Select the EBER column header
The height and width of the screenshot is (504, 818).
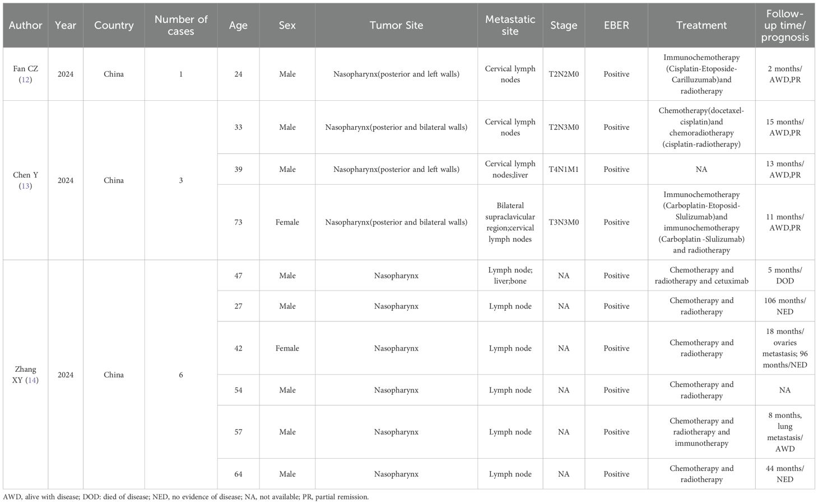point(616,25)
